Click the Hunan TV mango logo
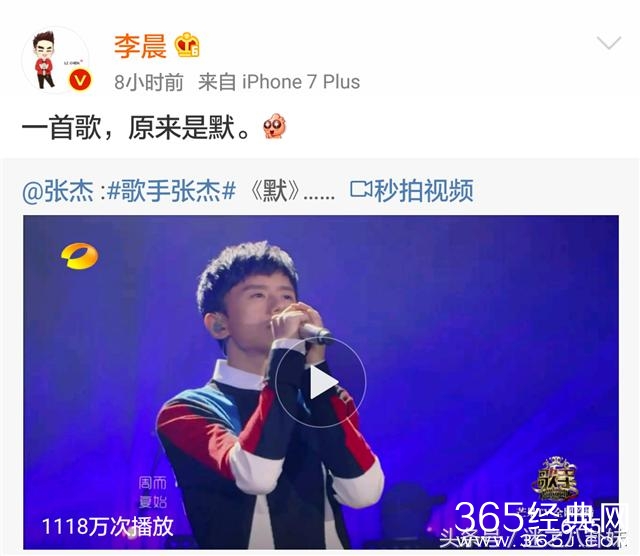This screenshot has height=556, width=640. pos(80,256)
